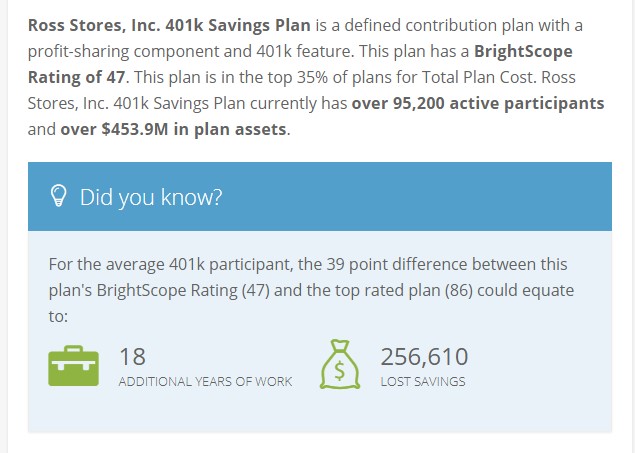Viewport: 635px width, 453px height.
Task: Click the 256,610 lost savings figure
Action: pyautogui.click(x=424, y=356)
